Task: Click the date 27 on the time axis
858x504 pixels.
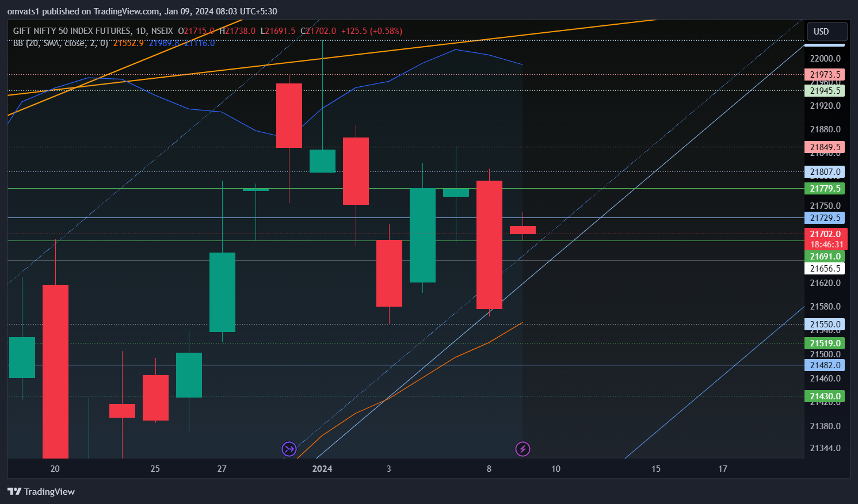Action: pos(222,469)
